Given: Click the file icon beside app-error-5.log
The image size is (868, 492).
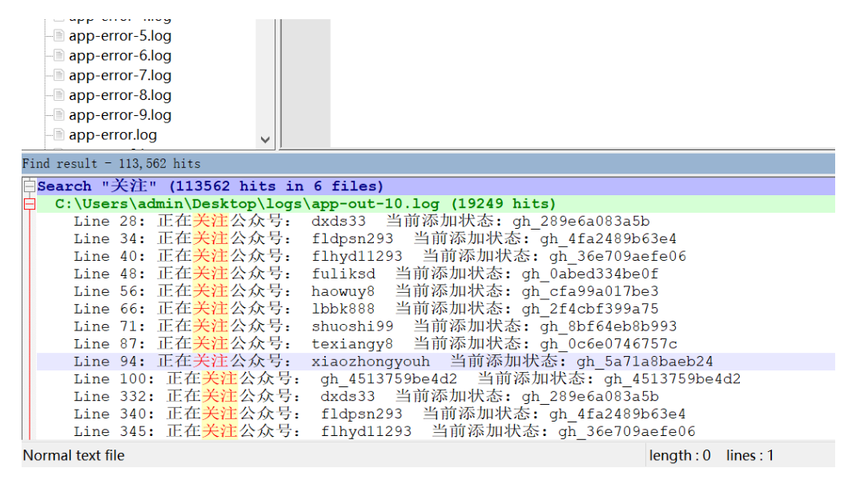Looking at the screenshot, I should click(x=58, y=36).
